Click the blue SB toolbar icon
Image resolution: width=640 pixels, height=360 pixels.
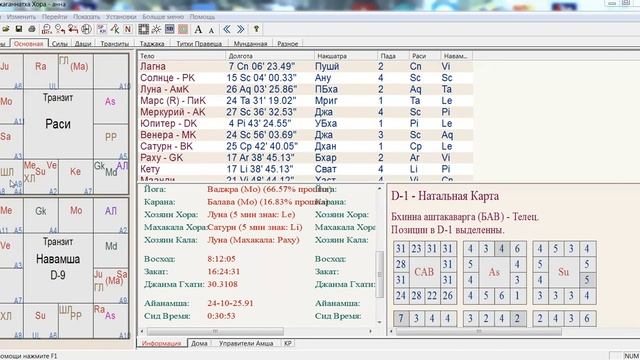point(170,29)
